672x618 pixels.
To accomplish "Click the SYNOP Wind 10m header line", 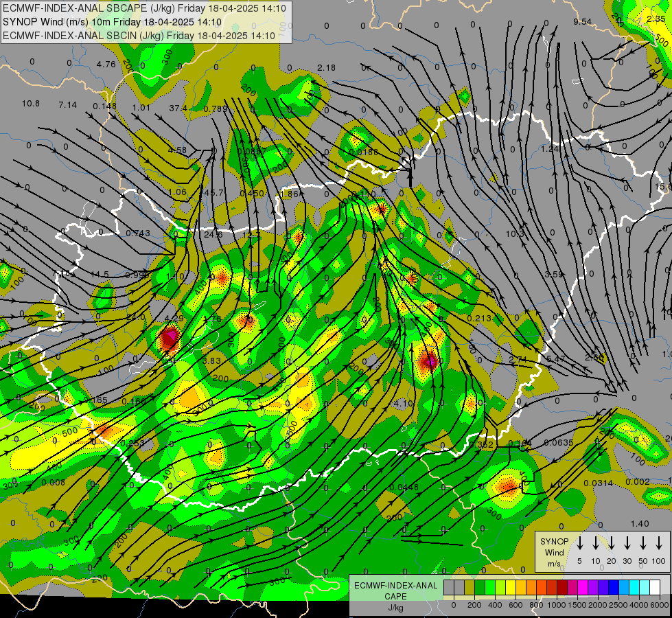I will pos(113,22).
